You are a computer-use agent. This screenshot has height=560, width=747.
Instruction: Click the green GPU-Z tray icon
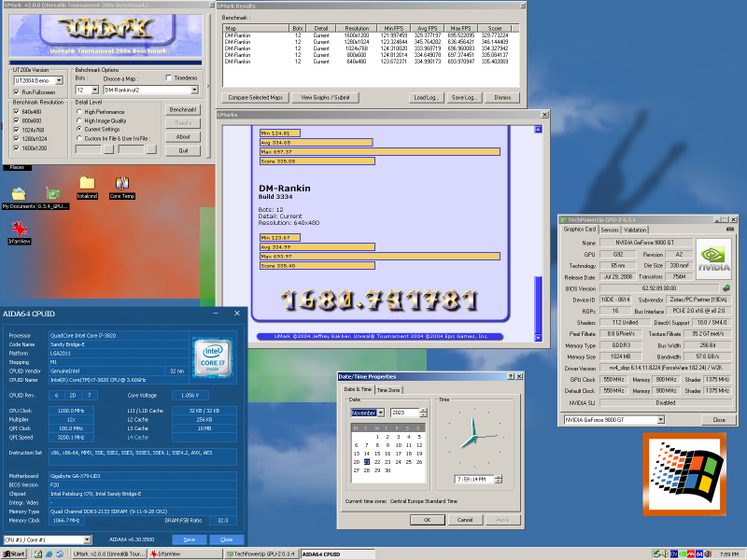[683, 553]
